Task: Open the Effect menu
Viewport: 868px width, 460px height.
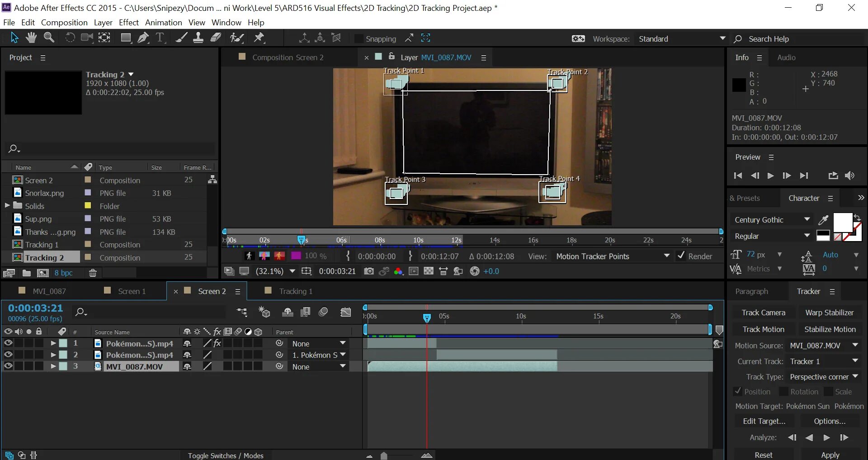Action: pyautogui.click(x=129, y=22)
